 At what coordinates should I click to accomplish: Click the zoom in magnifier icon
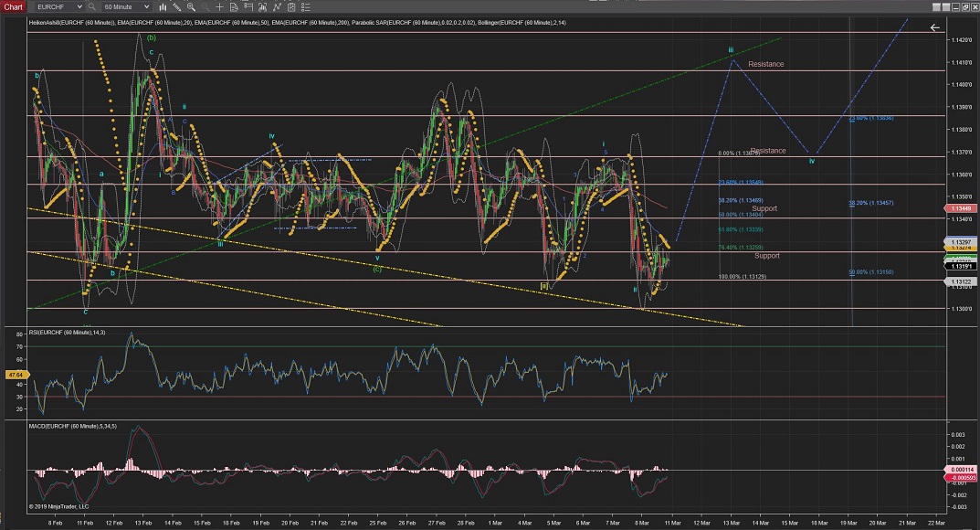tap(191, 7)
